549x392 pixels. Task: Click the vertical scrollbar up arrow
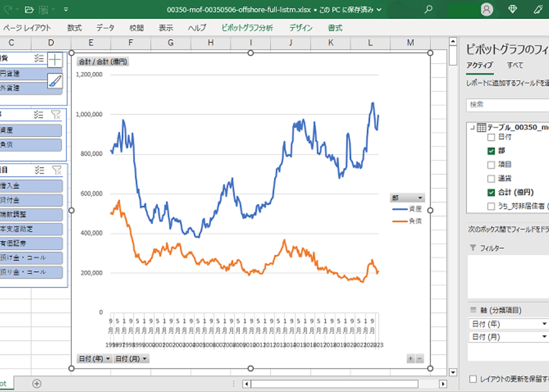[x=453, y=42]
